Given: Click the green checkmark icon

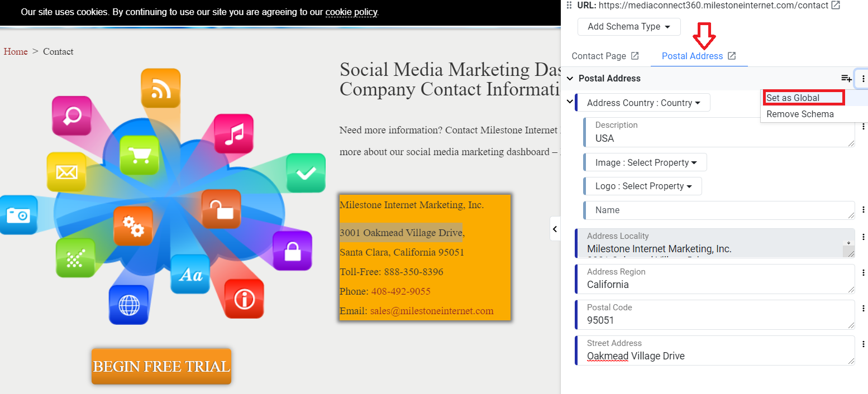Looking at the screenshot, I should (x=306, y=173).
